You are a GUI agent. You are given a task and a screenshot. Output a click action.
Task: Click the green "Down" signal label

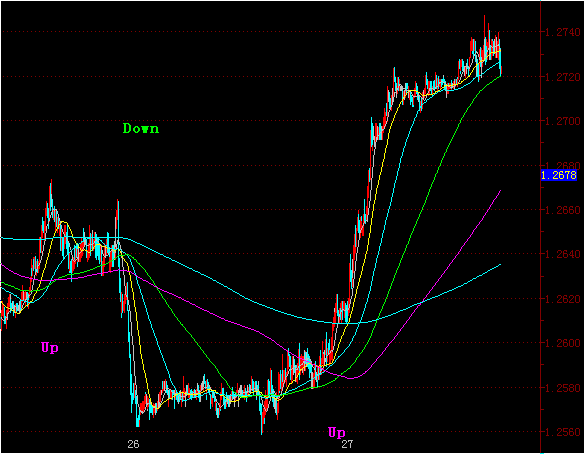click(x=141, y=129)
